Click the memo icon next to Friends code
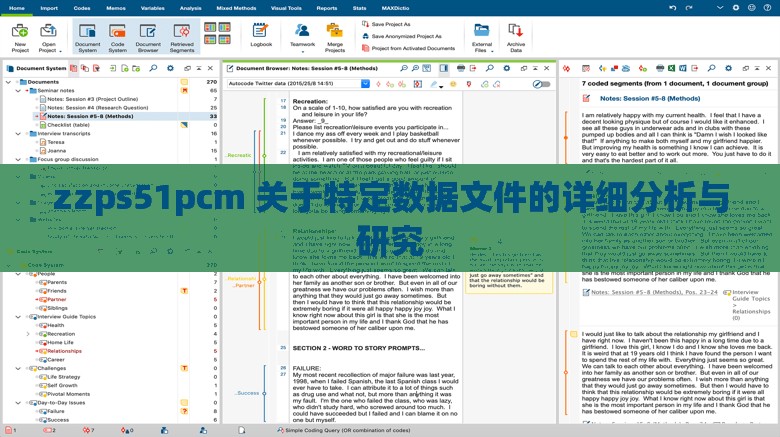Screen dimensions: 780x437 point(184,291)
